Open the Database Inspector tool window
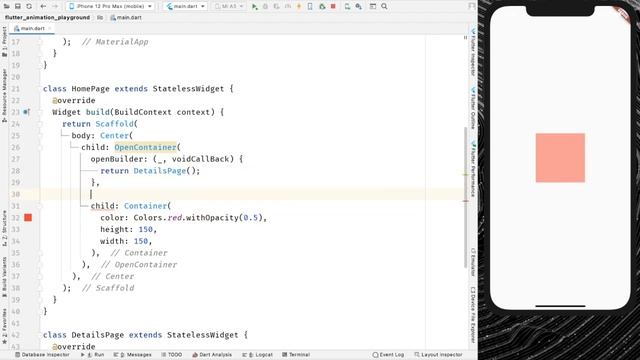Viewport: 640px width, 360px height. coord(42,355)
